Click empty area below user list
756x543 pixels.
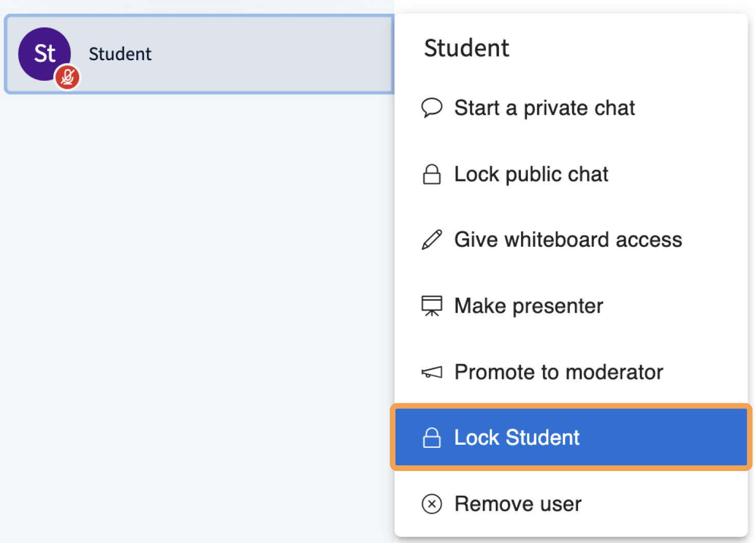(x=195, y=309)
